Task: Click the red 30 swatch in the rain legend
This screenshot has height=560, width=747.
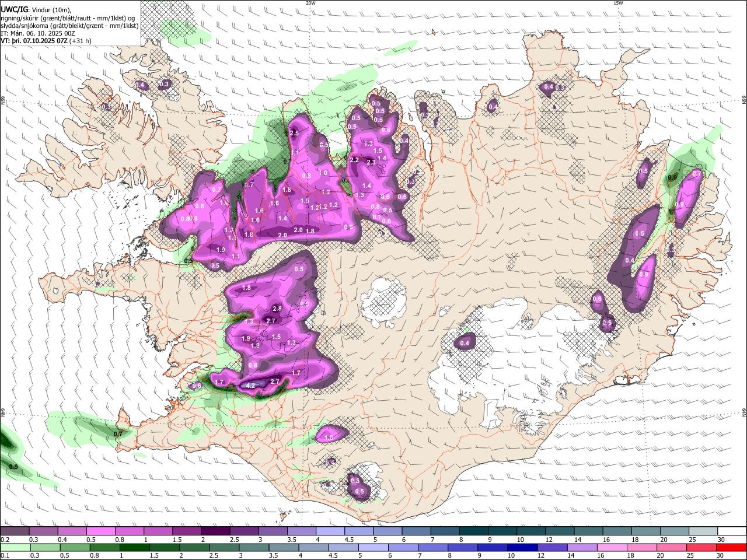Action: pos(731,547)
